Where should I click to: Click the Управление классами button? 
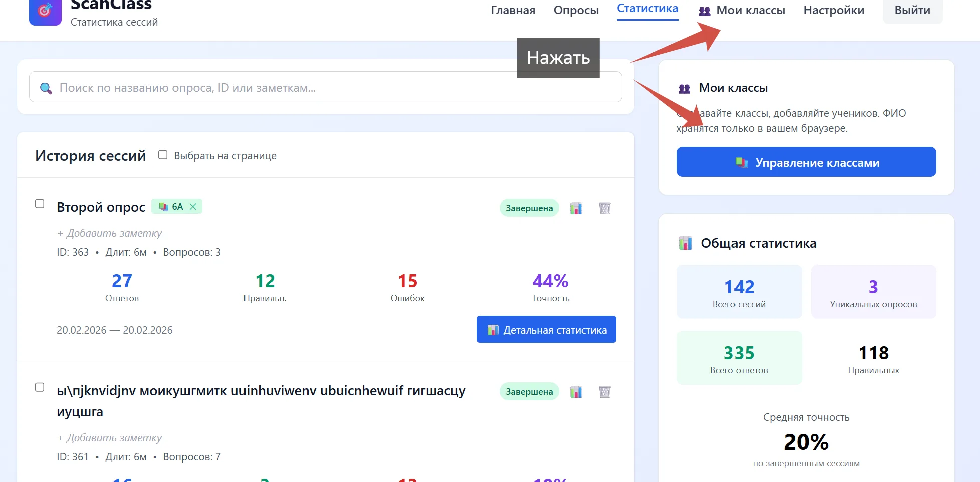click(x=806, y=162)
